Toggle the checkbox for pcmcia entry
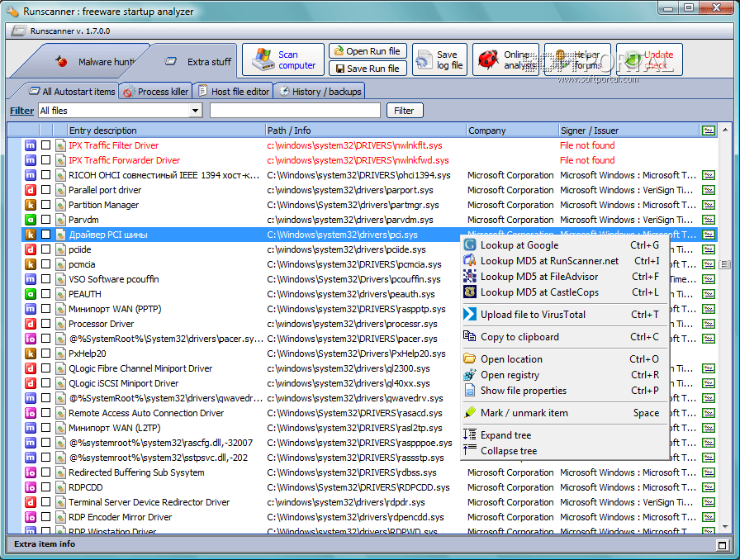 (45, 264)
